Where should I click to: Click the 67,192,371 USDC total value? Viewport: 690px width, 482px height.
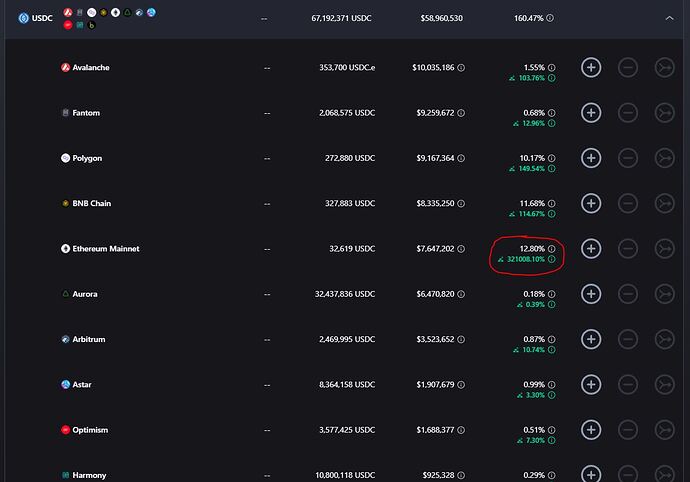341,18
